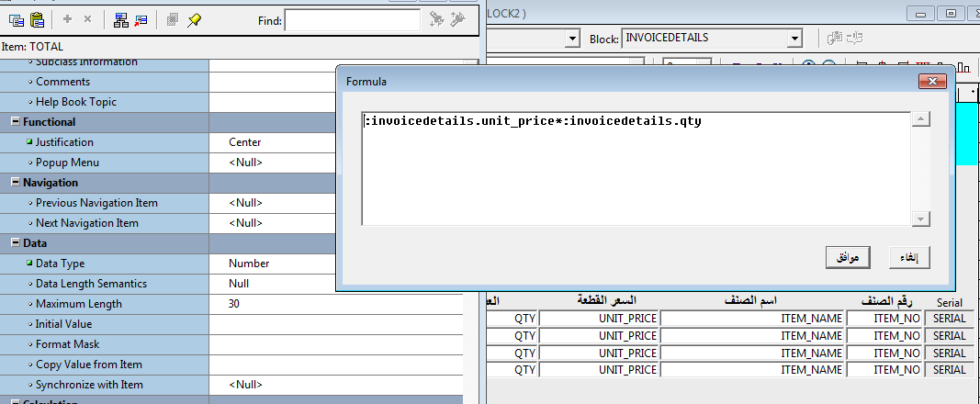Click the Delete Property X icon
The width and height of the screenshot is (980, 404).
87,19
